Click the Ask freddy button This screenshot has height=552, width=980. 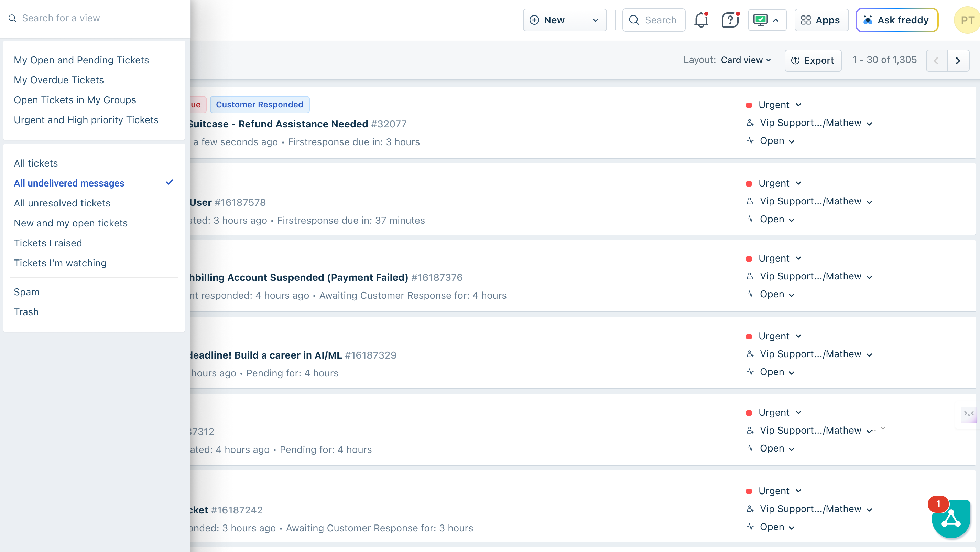tap(896, 20)
